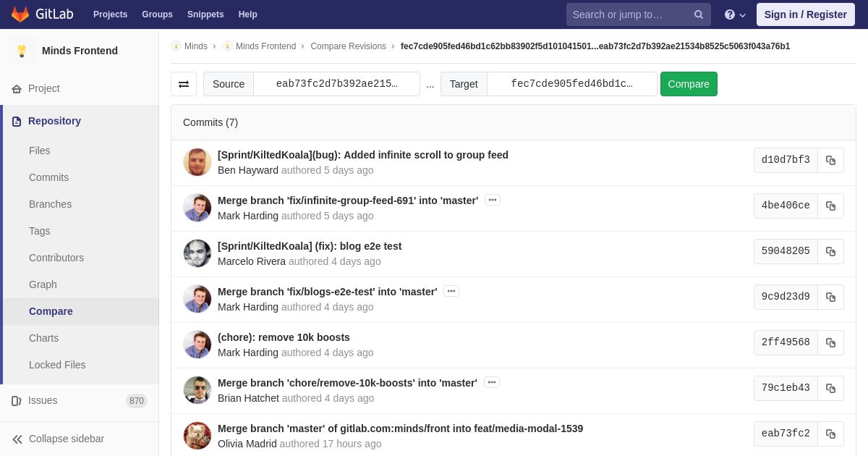
Task: Go to Branches in the Repository sidebar
Action: (50, 204)
